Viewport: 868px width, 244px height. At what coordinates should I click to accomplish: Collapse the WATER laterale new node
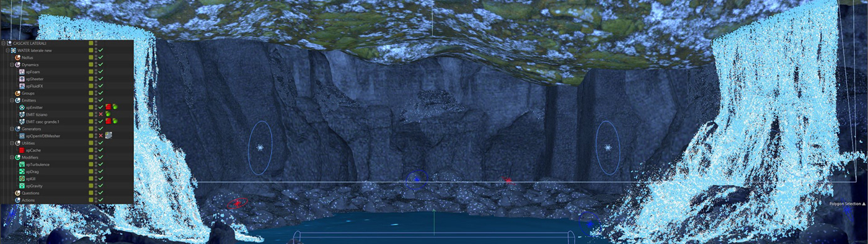(x=7, y=50)
